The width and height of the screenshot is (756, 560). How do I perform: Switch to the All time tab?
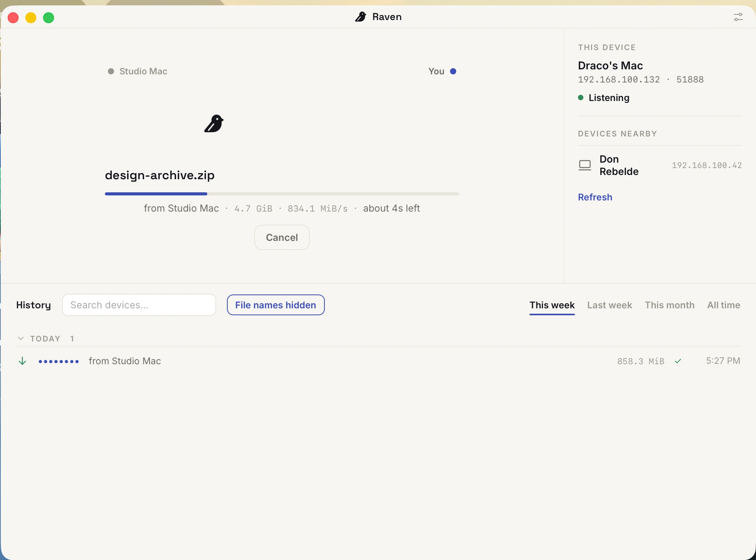tap(724, 305)
